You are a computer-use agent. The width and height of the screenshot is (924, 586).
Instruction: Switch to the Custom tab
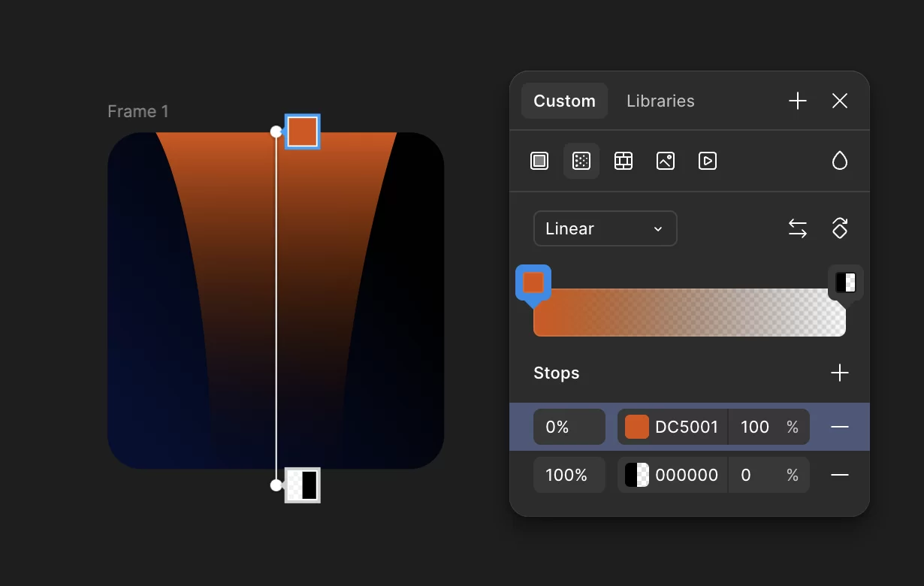tap(564, 101)
